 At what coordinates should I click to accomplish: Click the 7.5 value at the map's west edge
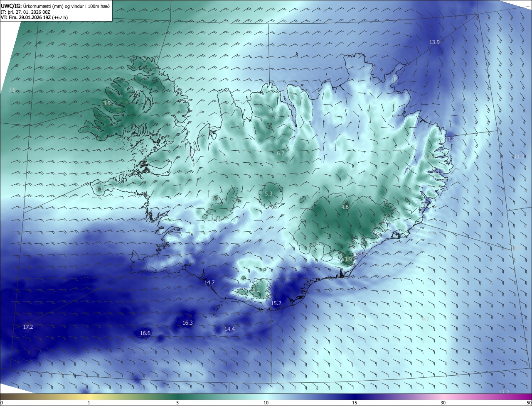12,90
